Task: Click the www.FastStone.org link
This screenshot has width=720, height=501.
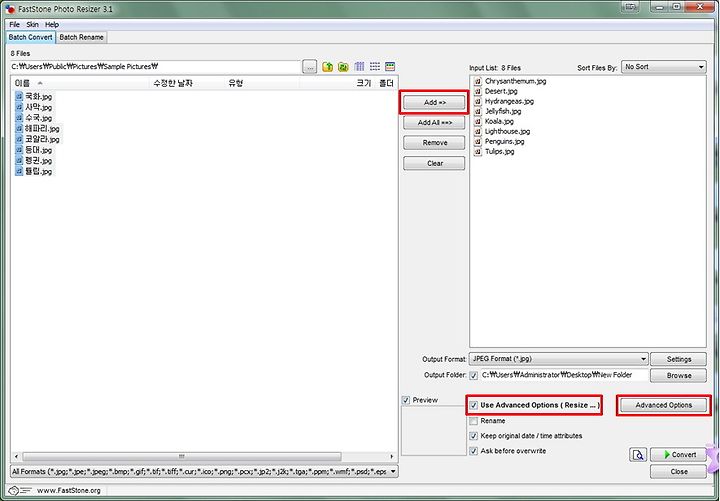Action: [68, 490]
